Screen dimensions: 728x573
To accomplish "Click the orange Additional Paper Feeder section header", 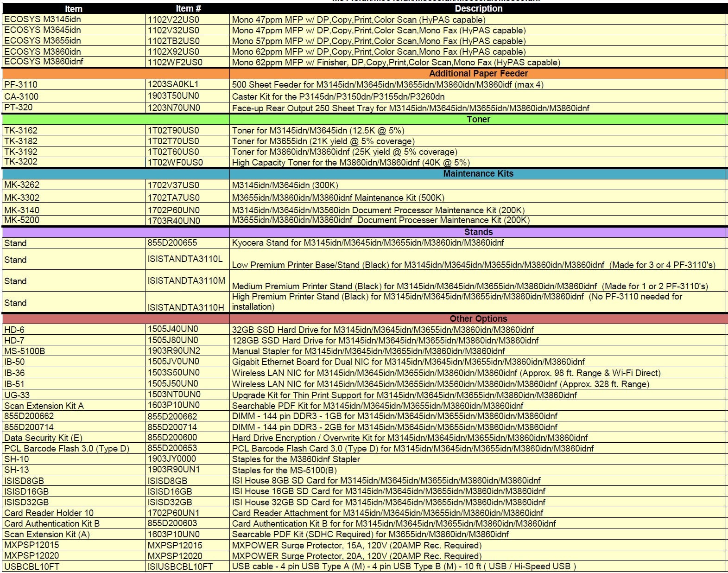I will click(x=478, y=73).
